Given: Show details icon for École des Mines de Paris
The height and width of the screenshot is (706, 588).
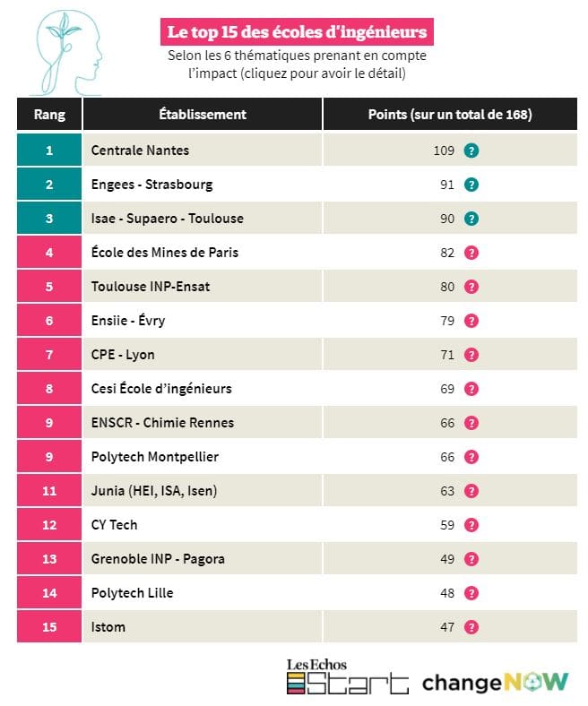Looking at the screenshot, I should [471, 253].
